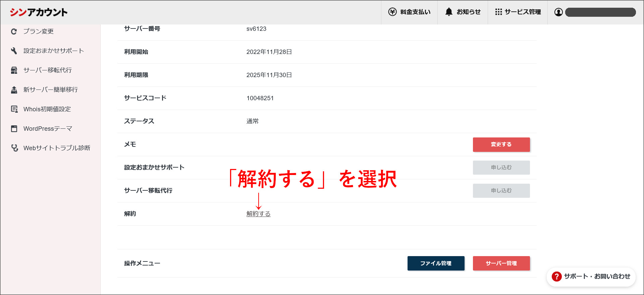Open the user account avatar icon
Screen dimensions: 644x295
pos(558,12)
